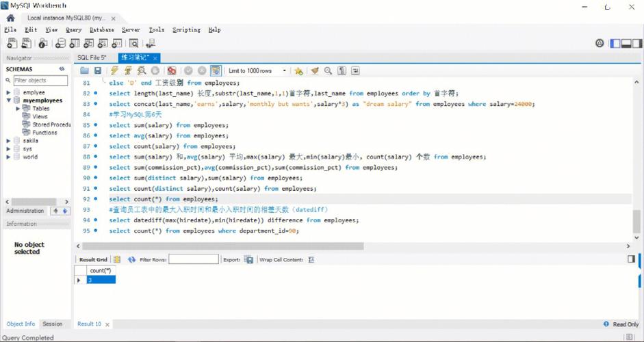Open find magnifier in editor toolbar
Viewport: 644px width, 342px height.
328,70
